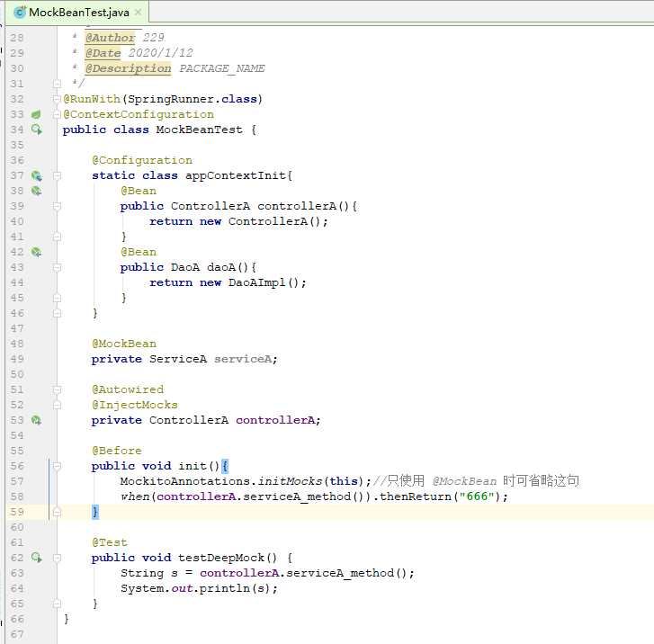Click the @Configuration annotation
Viewport: 654px width, 644px height.
click(x=142, y=160)
